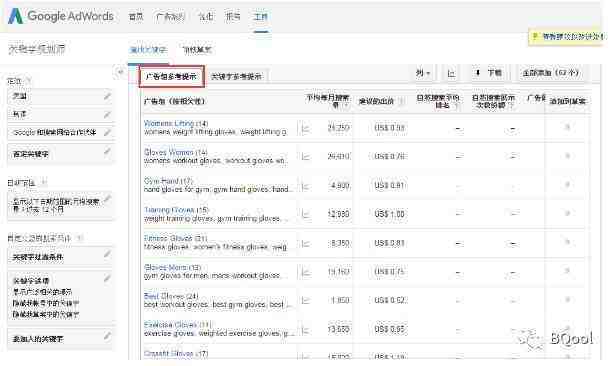The width and height of the screenshot is (612, 366).
Task: Add Gym Hand ad group to plan
Action: click(x=568, y=184)
